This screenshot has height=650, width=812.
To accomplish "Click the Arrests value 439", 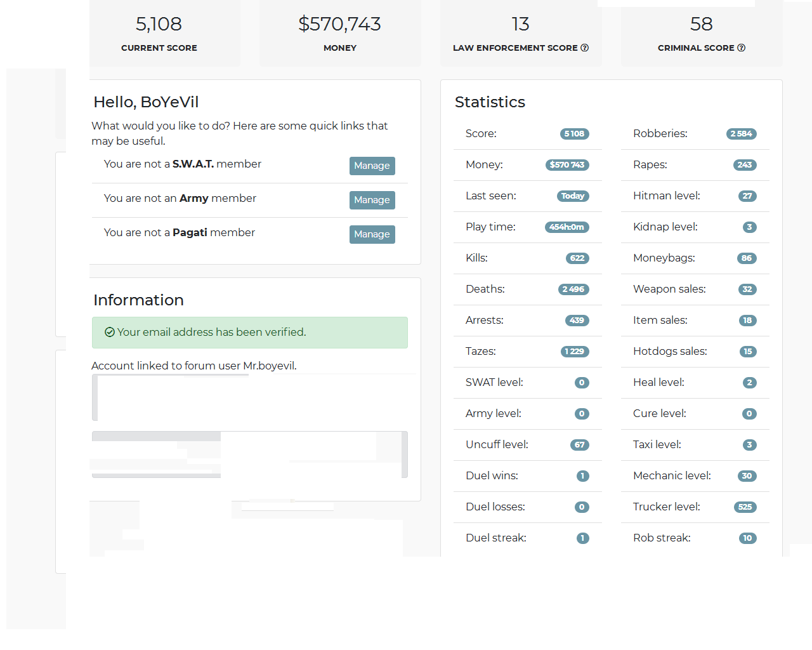I will 577,321.
